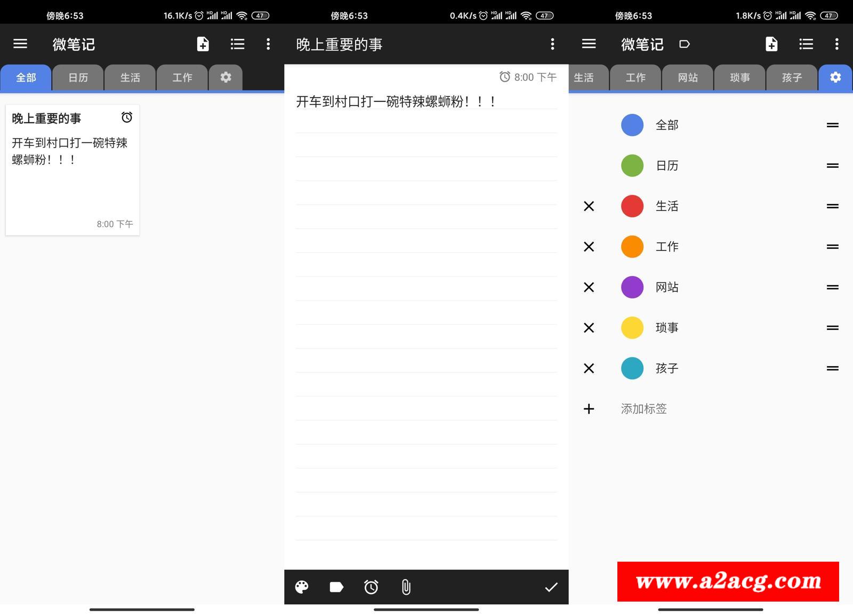Click the outlined label icon beside 微笔记 title
The image size is (853, 616).
pyautogui.click(x=685, y=44)
